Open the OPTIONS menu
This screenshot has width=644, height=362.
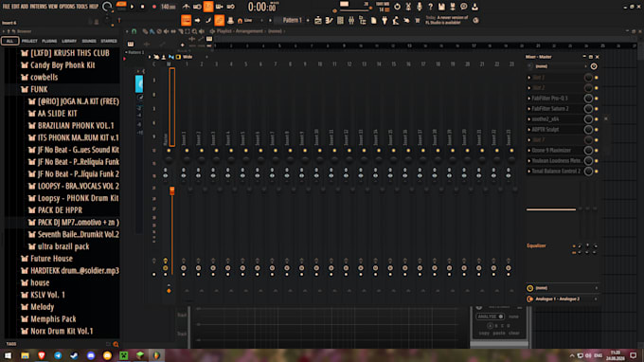[67, 7]
